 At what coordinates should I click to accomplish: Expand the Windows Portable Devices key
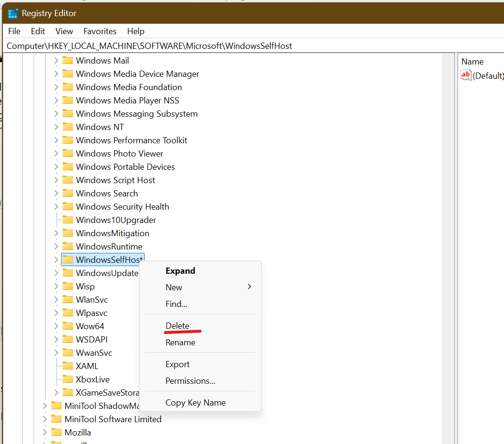coord(56,167)
